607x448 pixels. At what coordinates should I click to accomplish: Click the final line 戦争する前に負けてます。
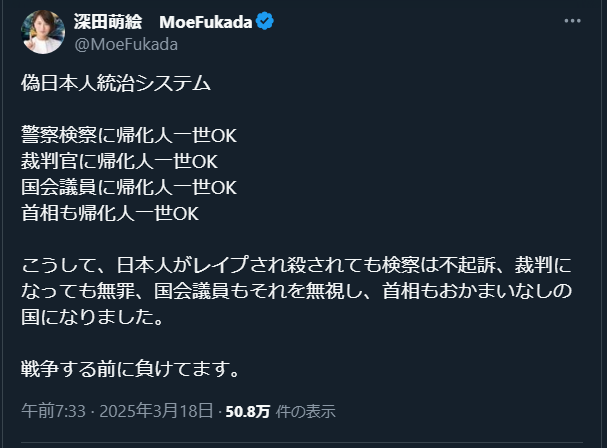coord(131,369)
